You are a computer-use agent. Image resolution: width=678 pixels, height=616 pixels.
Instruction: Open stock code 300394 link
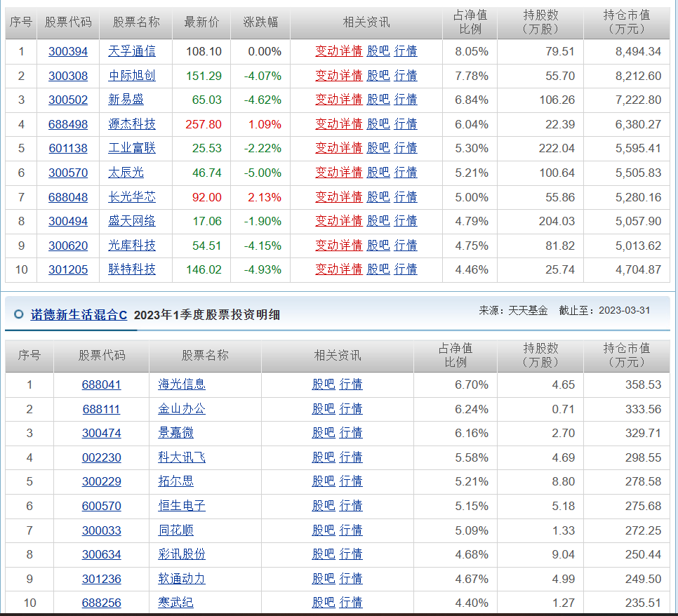point(68,51)
